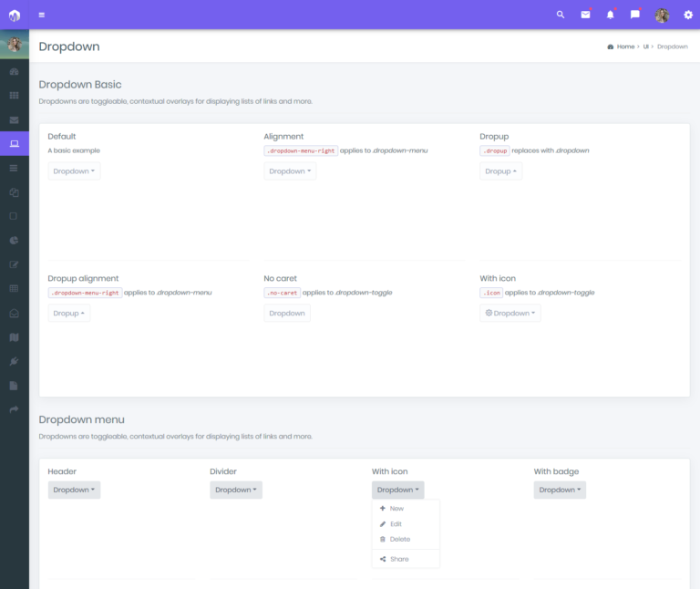Choose Delete from the open menu
The width and height of the screenshot is (700, 589).
click(406, 539)
